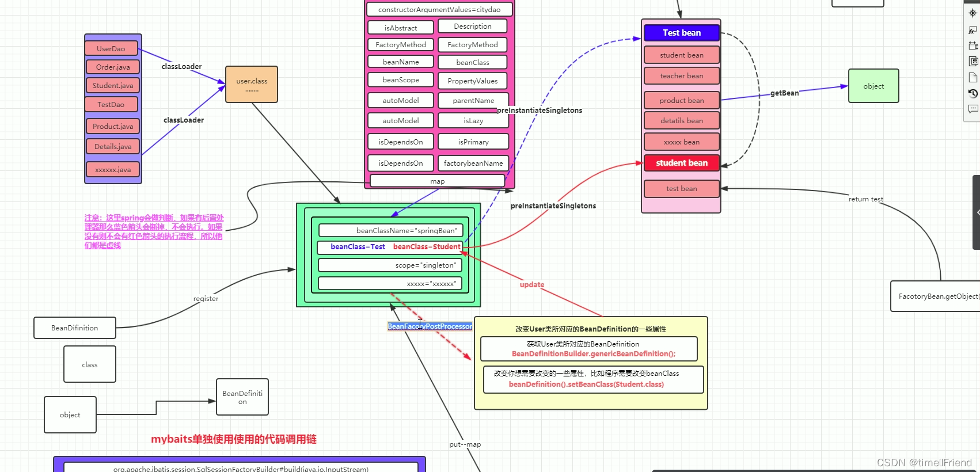Select the TestDao box
Image resolution: width=980 pixels, height=472 pixels.
[111, 105]
